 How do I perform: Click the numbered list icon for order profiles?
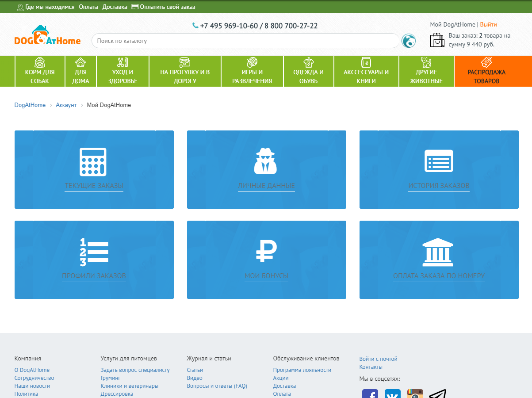(x=94, y=252)
